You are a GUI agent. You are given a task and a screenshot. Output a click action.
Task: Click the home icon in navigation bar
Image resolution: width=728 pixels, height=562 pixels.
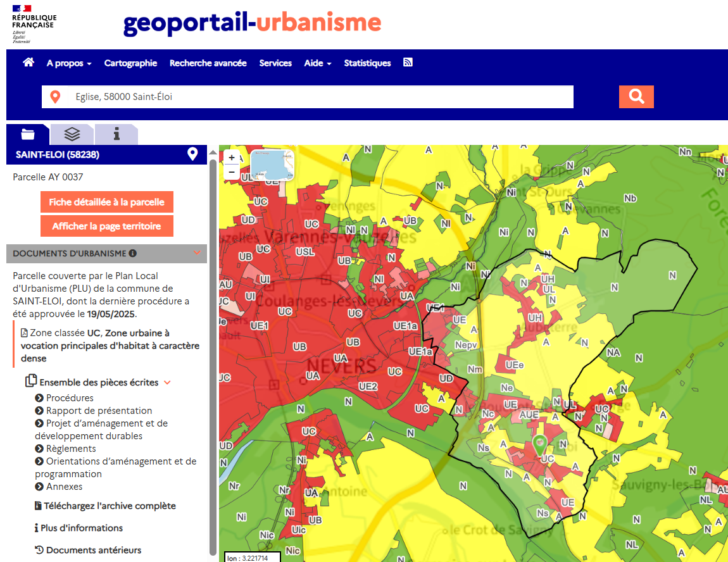tap(28, 63)
